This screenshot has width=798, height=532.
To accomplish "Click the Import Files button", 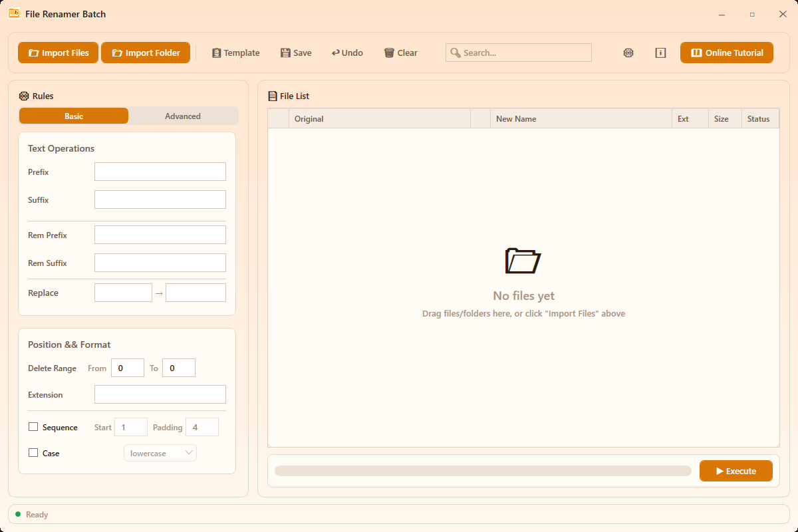I will 59,53.
